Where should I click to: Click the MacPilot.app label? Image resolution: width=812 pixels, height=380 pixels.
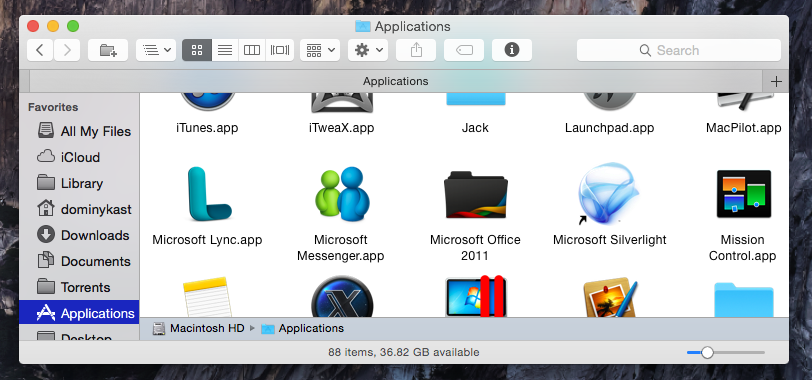point(744,128)
